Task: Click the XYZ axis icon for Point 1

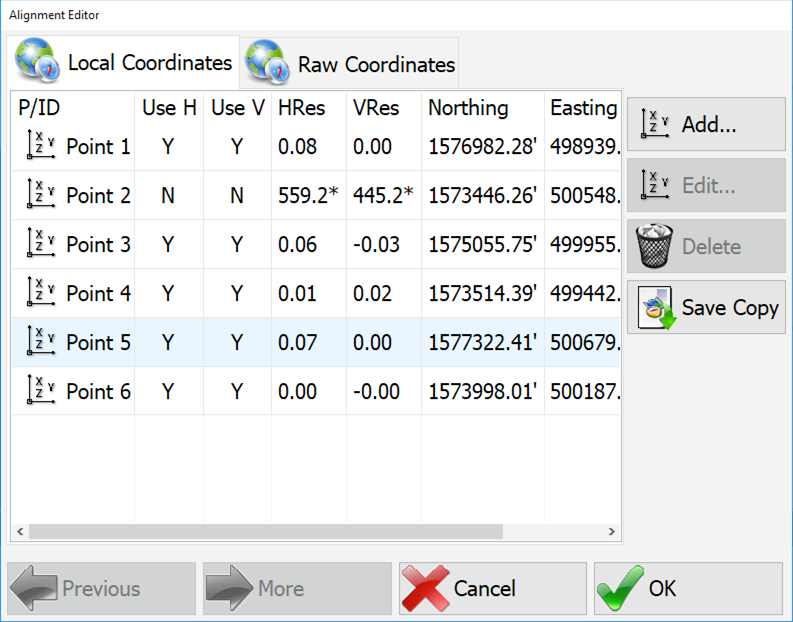Action: coord(41,145)
